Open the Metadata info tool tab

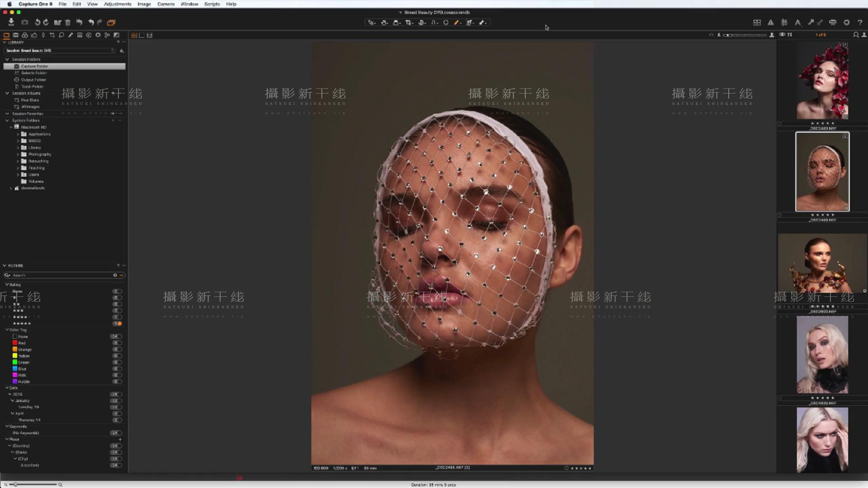(x=89, y=35)
